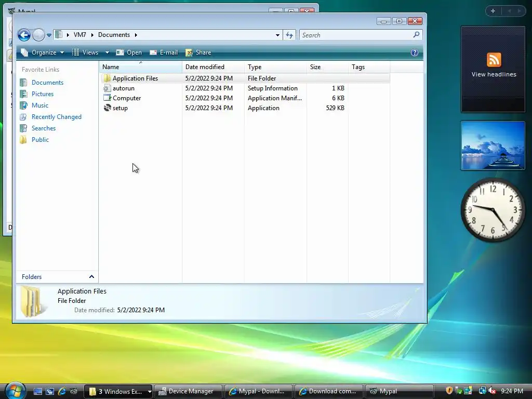
Task: Open Recently Changed favorite link
Action: pyautogui.click(x=56, y=117)
